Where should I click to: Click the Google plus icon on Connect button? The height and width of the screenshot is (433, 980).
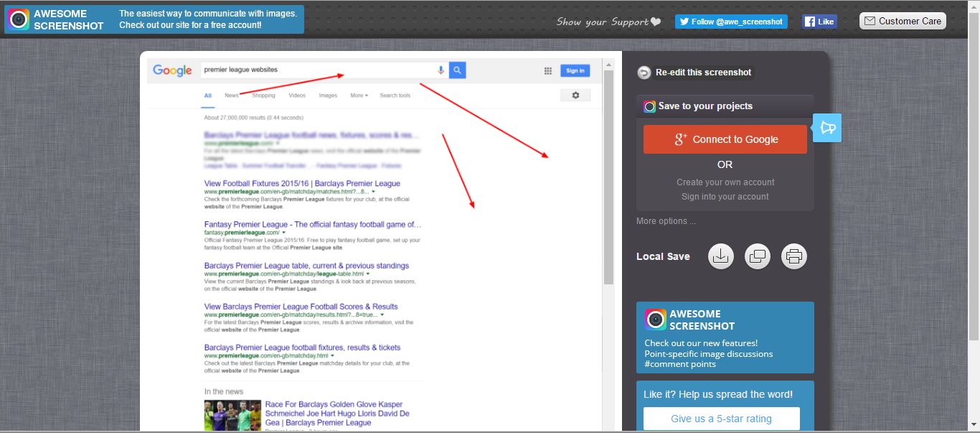tap(681, 139)
